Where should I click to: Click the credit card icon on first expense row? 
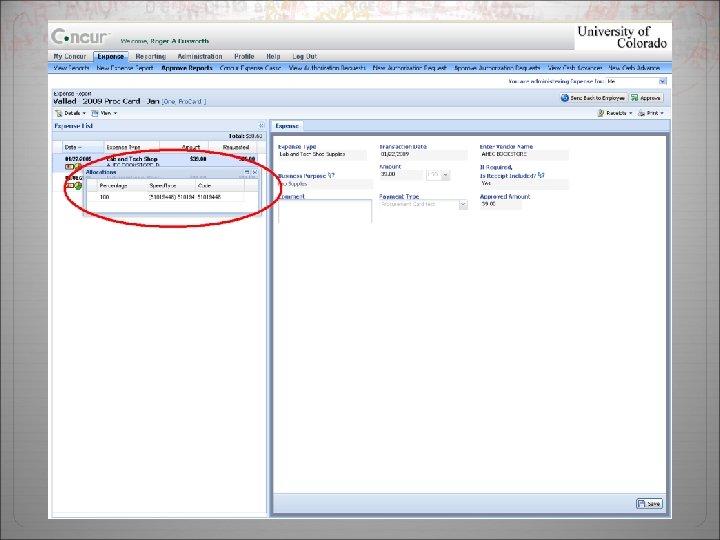click(x=69, y=167)
